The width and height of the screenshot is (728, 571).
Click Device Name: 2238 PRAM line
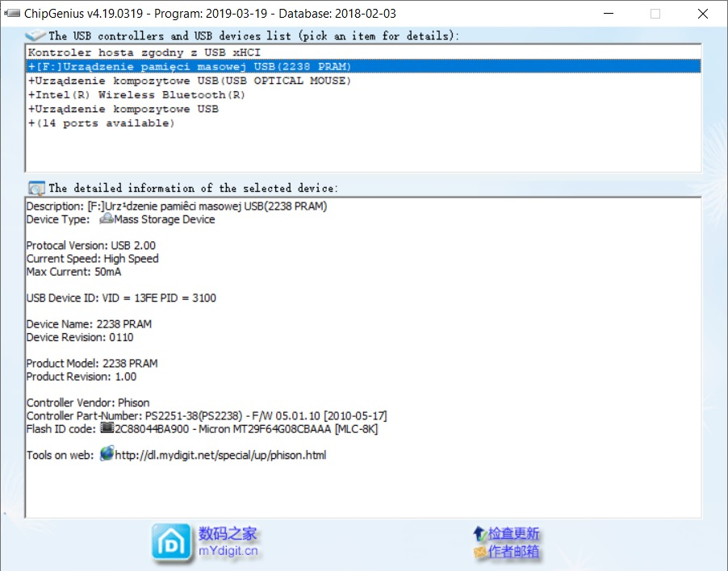pos(89,323)
